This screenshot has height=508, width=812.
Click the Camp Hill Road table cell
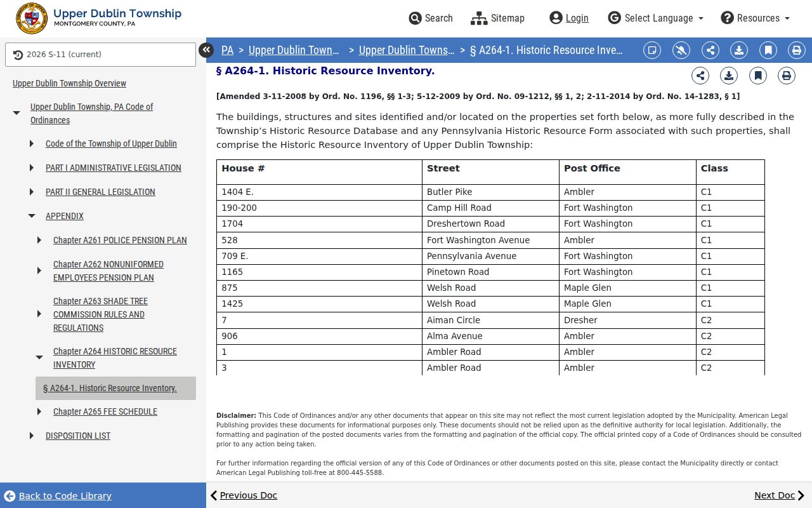coord(490,208)
